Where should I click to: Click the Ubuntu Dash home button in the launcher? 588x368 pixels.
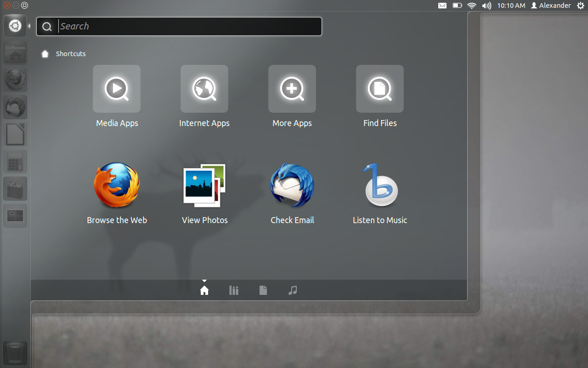coord(15,26)
